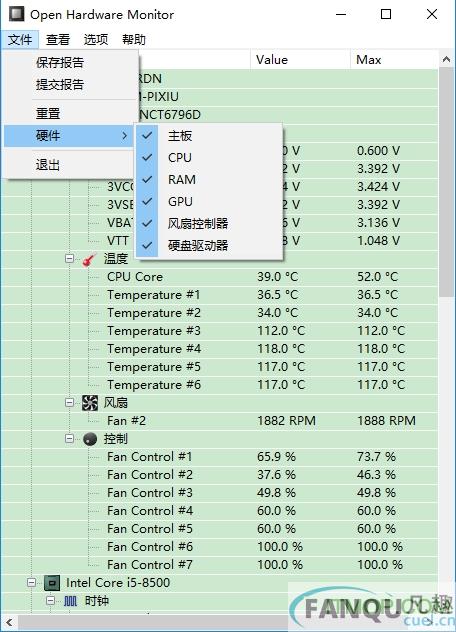Click the black sphere icon beside 控制

click(x=90, y=439)
